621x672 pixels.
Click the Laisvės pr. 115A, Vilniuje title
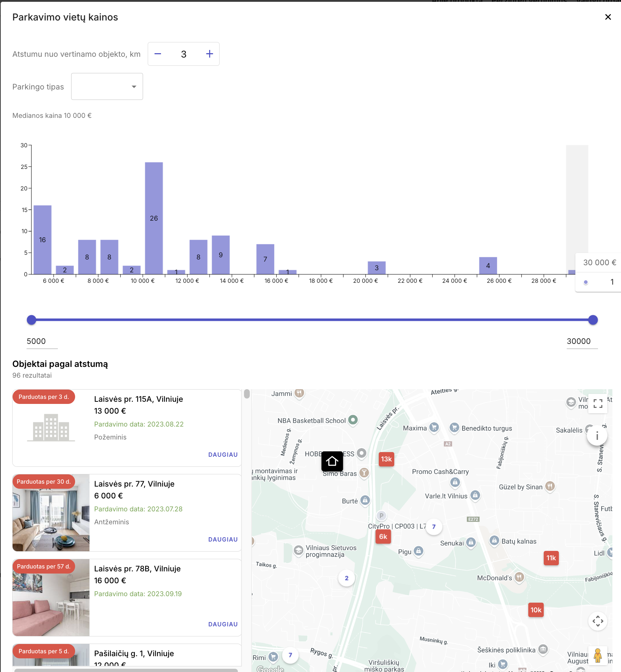point(138,399)
